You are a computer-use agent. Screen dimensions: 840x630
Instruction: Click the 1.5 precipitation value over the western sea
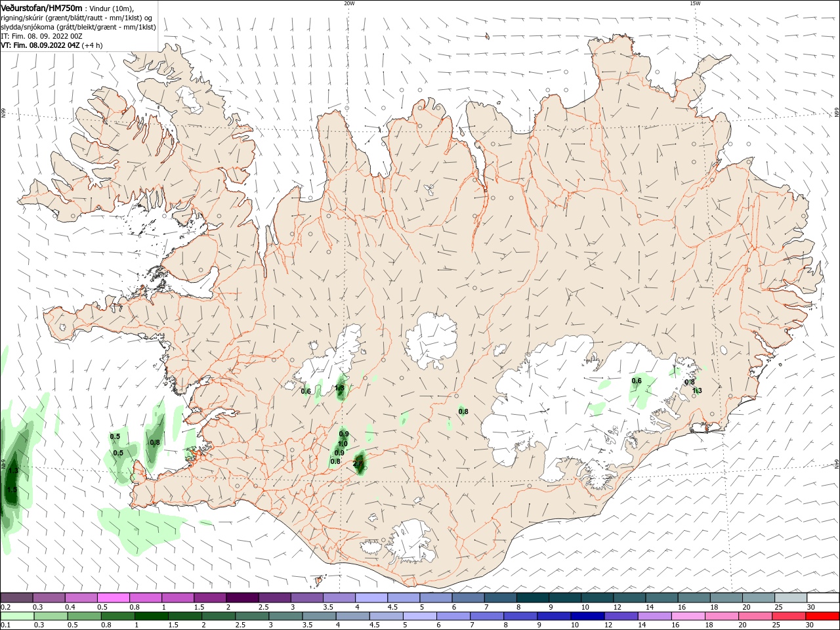click(12, 490)
